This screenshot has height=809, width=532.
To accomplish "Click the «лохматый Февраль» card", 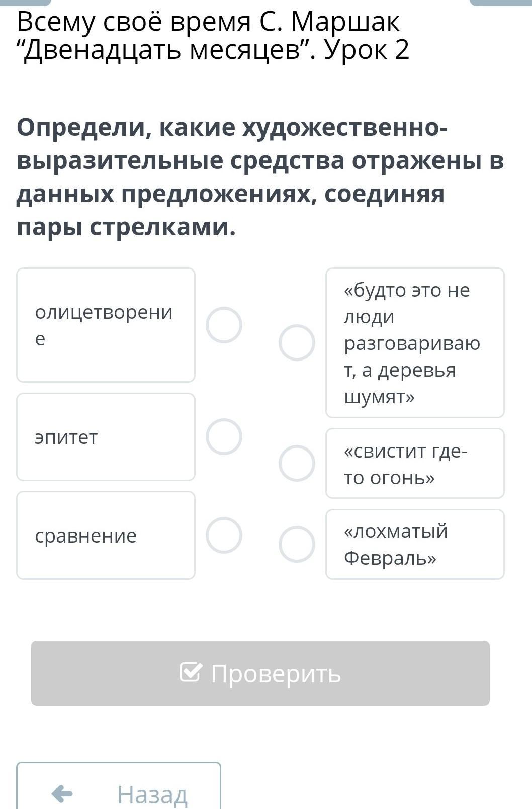I will (415, 544).
